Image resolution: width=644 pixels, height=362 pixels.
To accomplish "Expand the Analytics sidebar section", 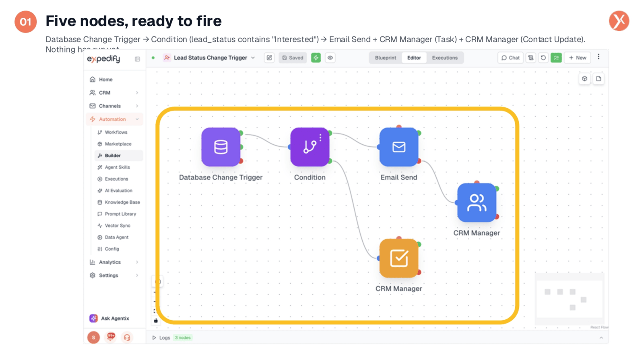I will coord(115,262).
